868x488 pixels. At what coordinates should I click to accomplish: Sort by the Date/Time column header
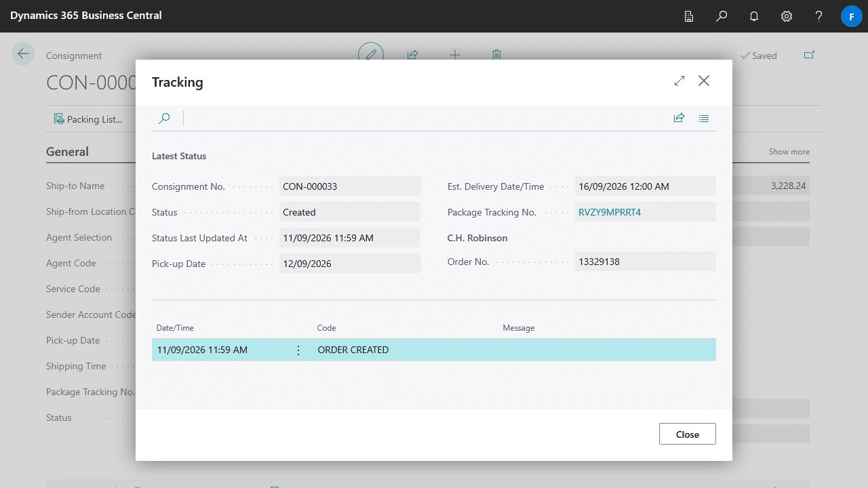tap(175, 328)
